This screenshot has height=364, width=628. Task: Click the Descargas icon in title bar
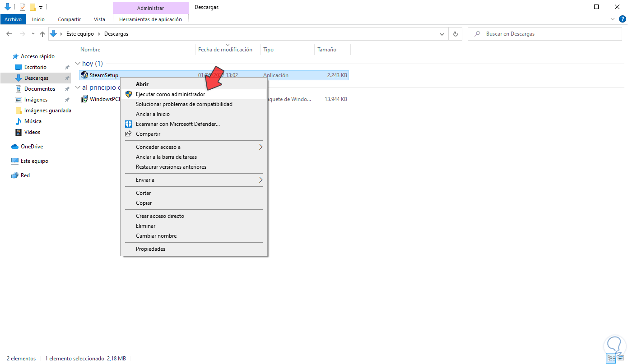(7, 7)
